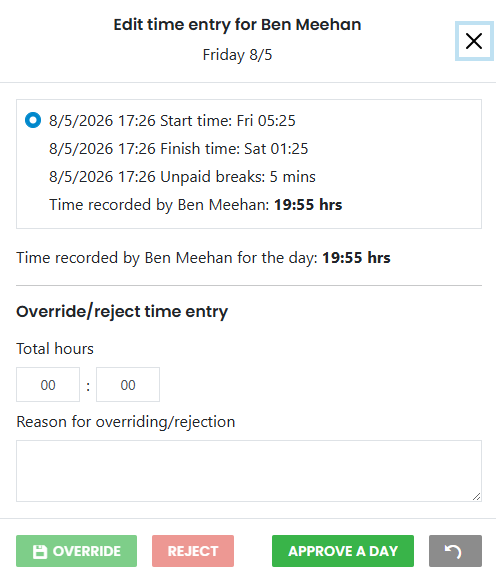Screen dimensions: 496x581
Task: Click the Finish time Sat 01:25 line
Action: 179,149
